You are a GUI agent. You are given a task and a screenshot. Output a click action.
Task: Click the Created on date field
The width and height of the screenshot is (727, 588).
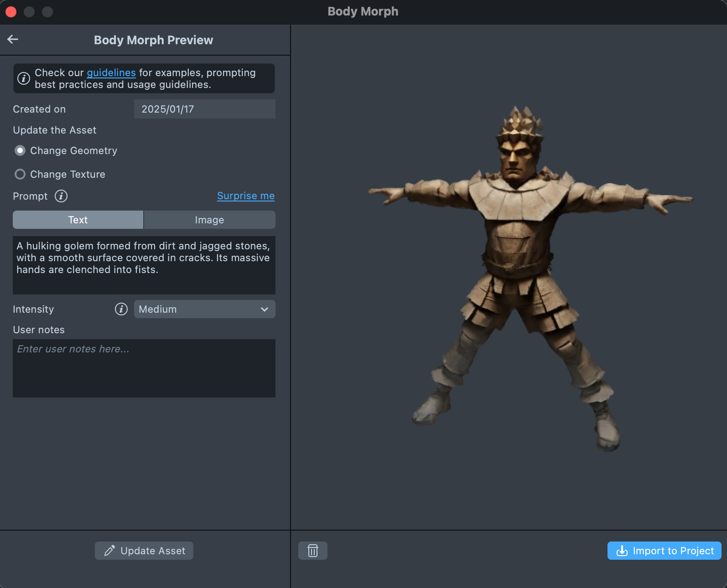(x=204, y=109)
